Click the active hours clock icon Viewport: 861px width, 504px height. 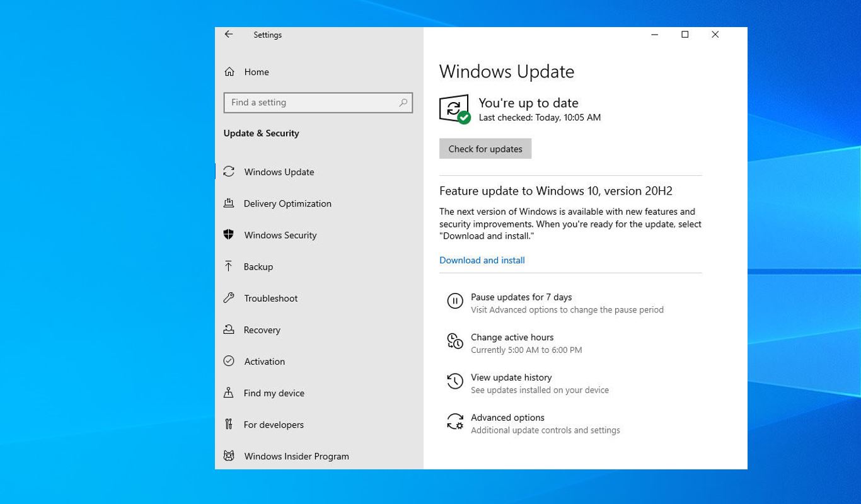click(x=455, y=341)
